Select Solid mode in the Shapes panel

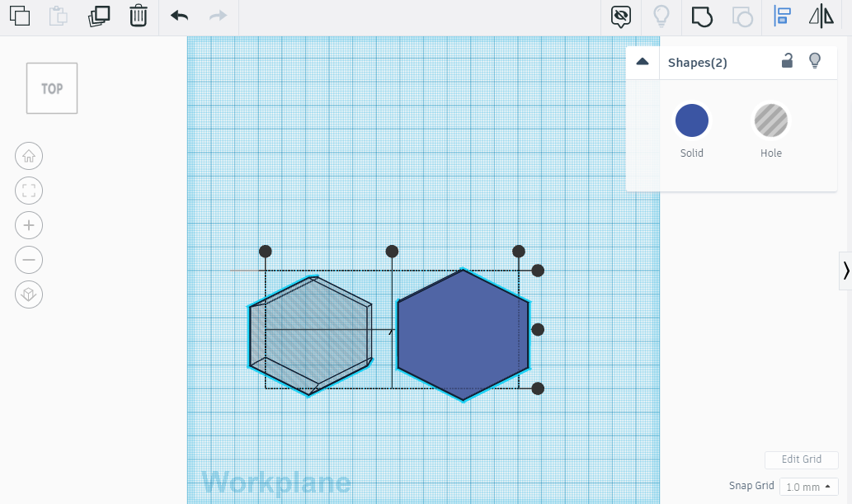[x=691, y=120]
